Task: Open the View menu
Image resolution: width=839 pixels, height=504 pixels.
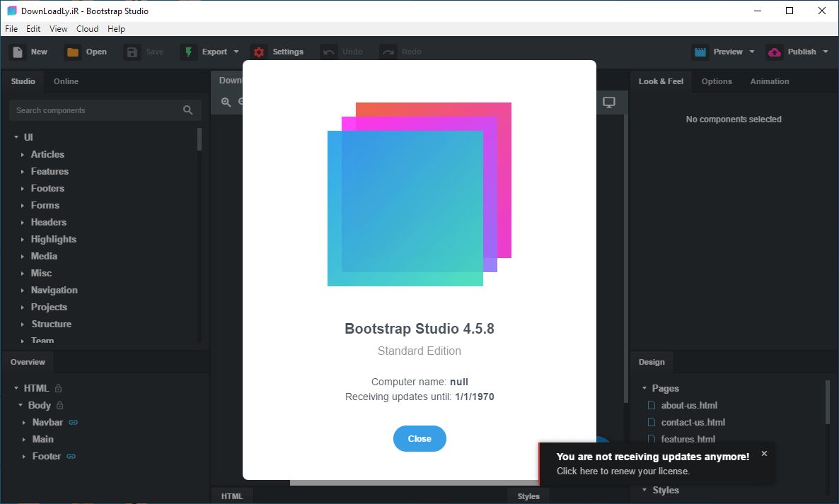Action: point(58,29)
